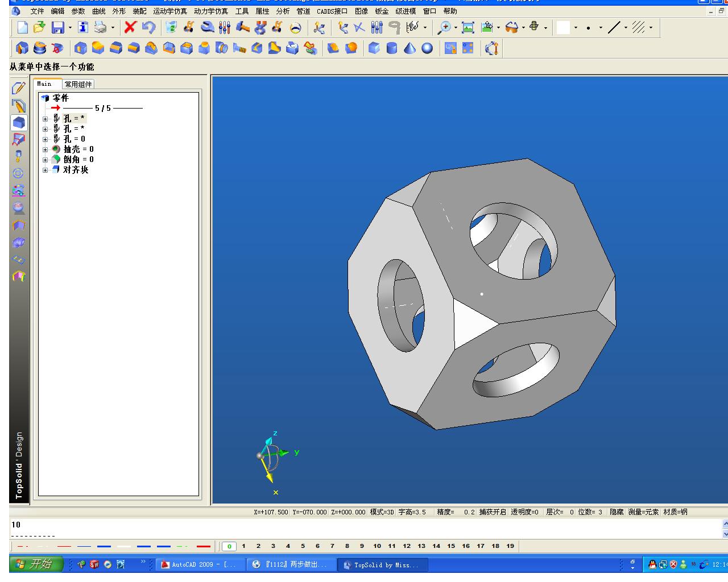This screenshot has width=728, height=582.
Task: Click the four-dots pattern icon
Action: click(468, 48)
